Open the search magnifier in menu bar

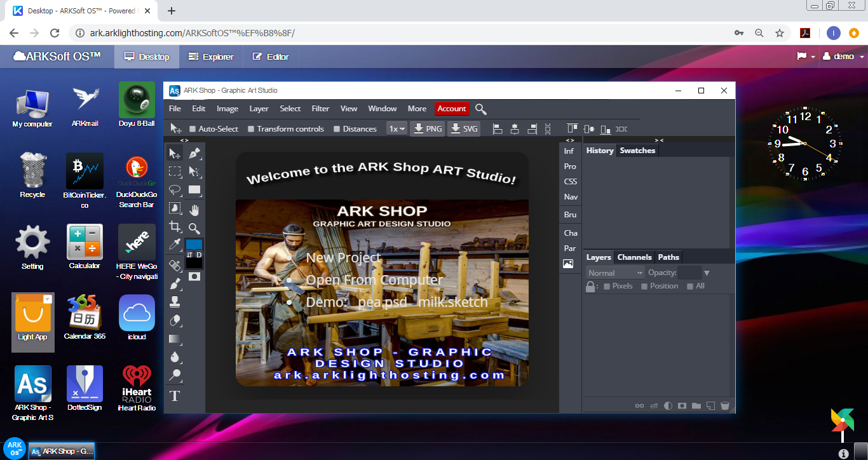click(x=481, y=109)
